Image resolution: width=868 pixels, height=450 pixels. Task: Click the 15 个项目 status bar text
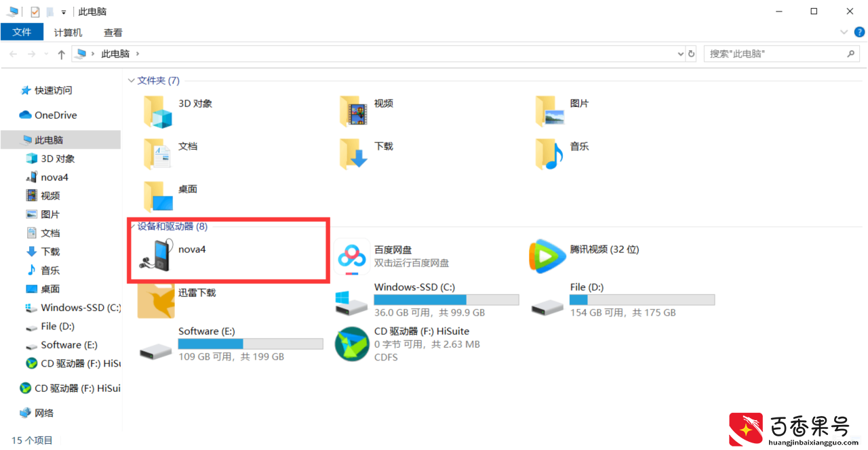32,441
